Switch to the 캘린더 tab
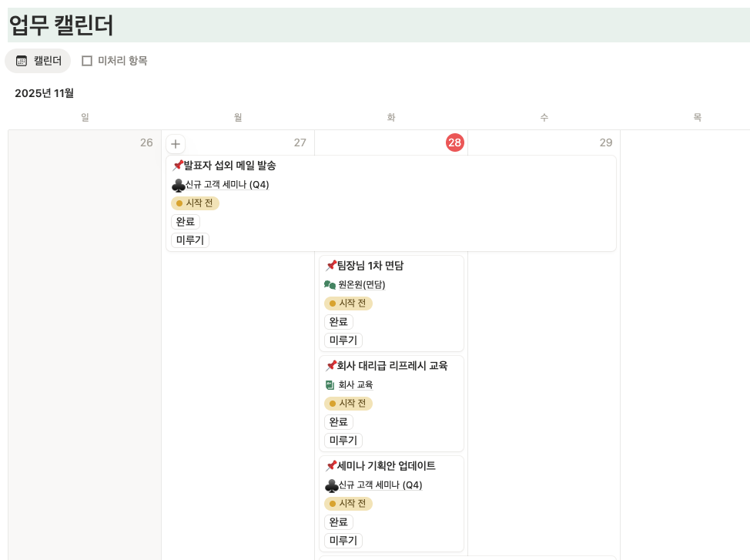Image resolution: width=750 pixels, height=560 pixels. point(37,60)
